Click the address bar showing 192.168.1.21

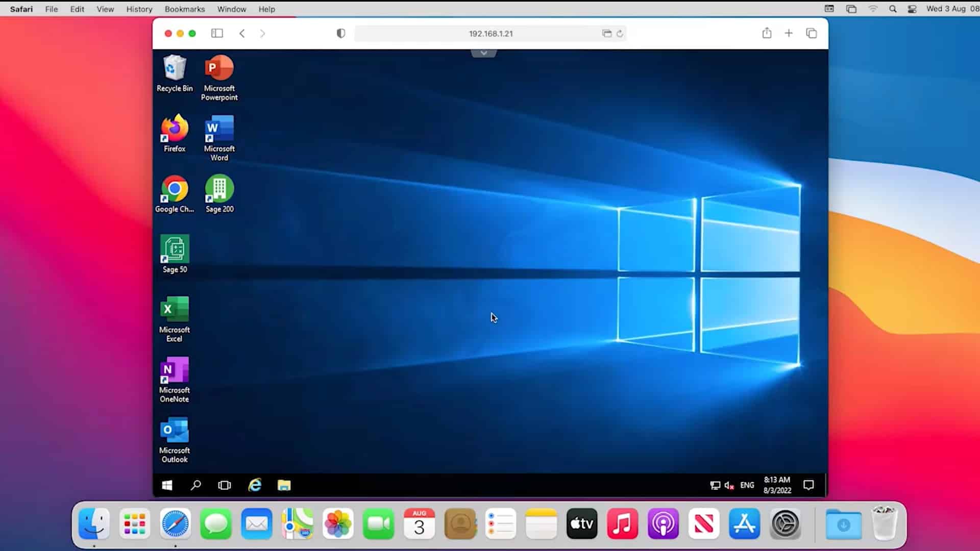490,33
